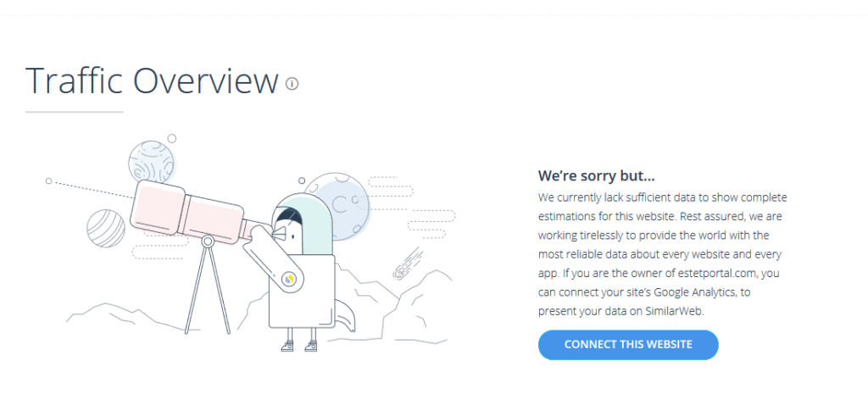Select the swirly planet above the telescope
This screenshot has width=868, height=405.
(151, 161)
